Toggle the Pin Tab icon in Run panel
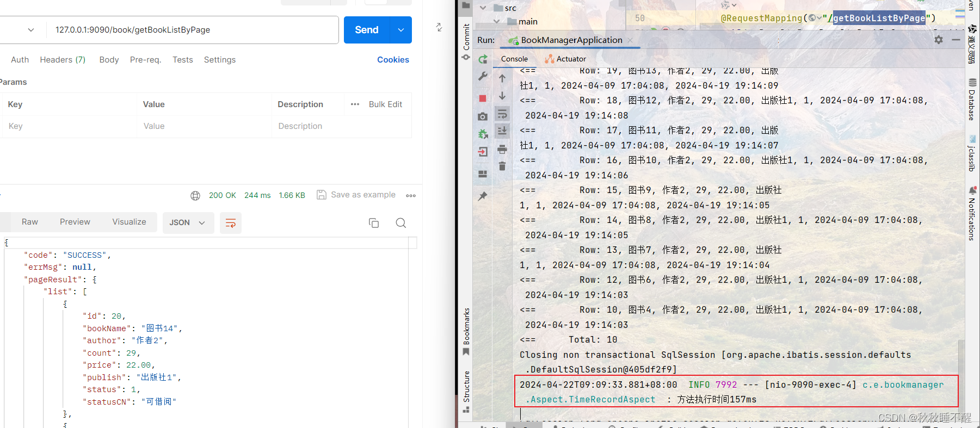The image size is (980, 428). pyautogui.click(x=483, y=196)
